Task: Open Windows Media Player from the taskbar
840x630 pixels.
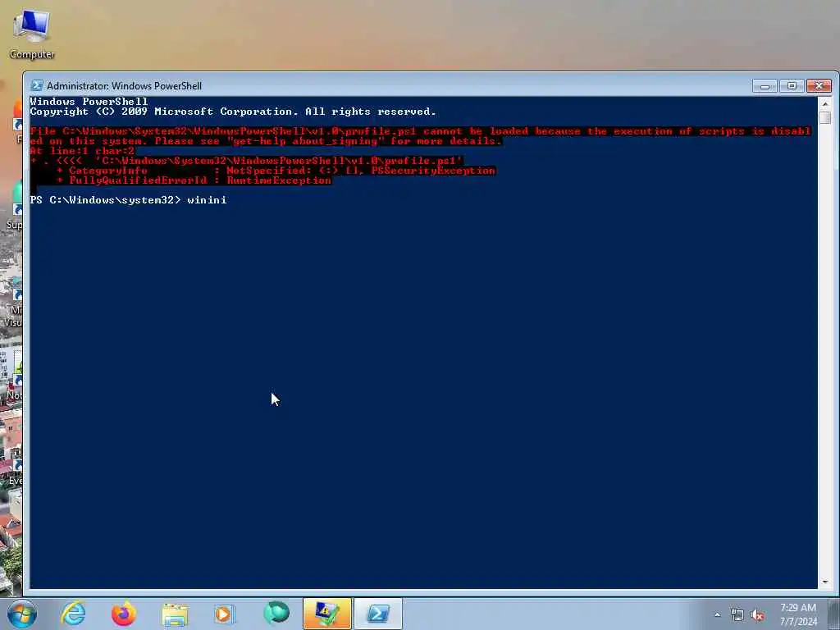Action: point(224,614)
